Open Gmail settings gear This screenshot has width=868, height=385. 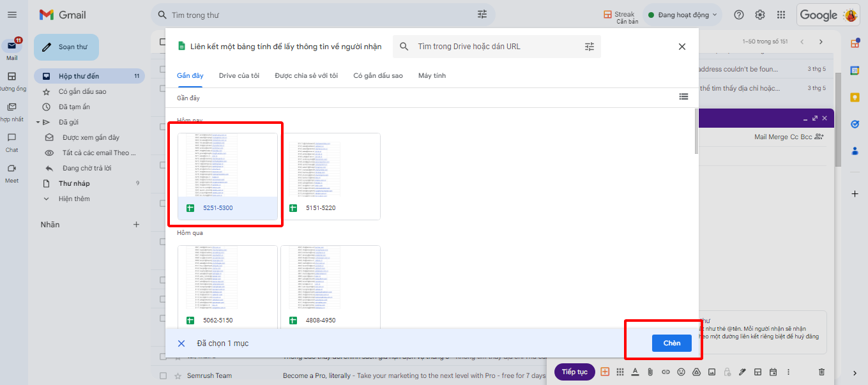coord(759,15)
